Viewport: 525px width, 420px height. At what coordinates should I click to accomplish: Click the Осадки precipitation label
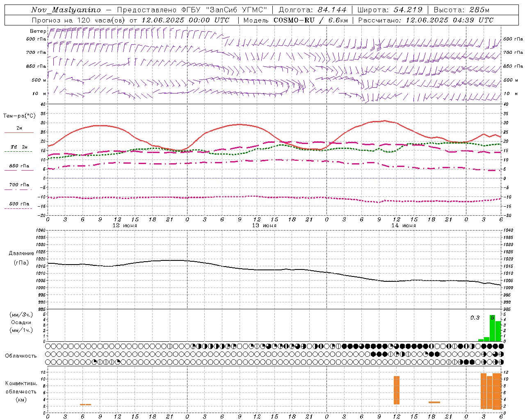(21, 322)
